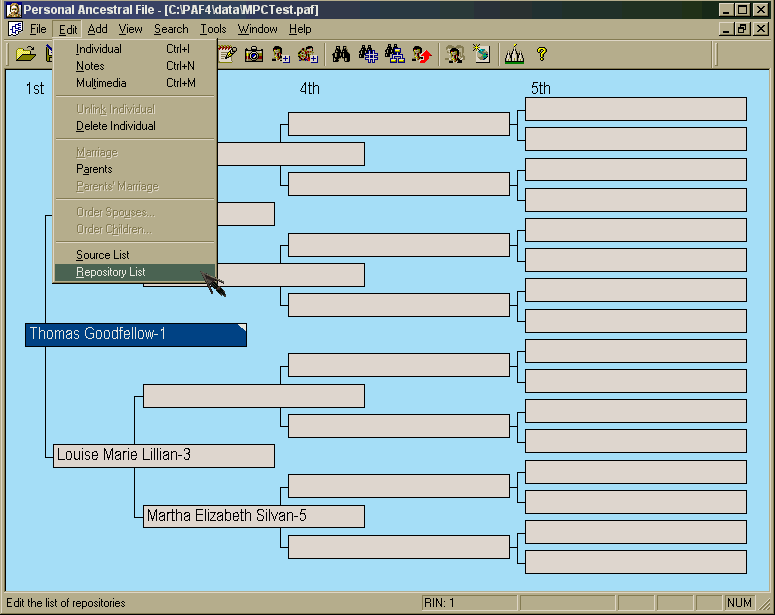Open the Help menu

pos(300,30)
